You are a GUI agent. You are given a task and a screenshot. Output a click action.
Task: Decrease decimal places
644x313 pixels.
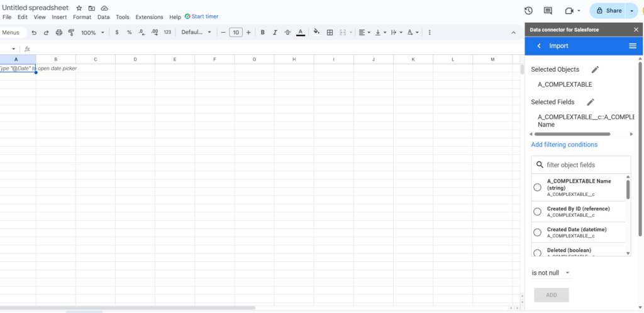tap(142, 33)
